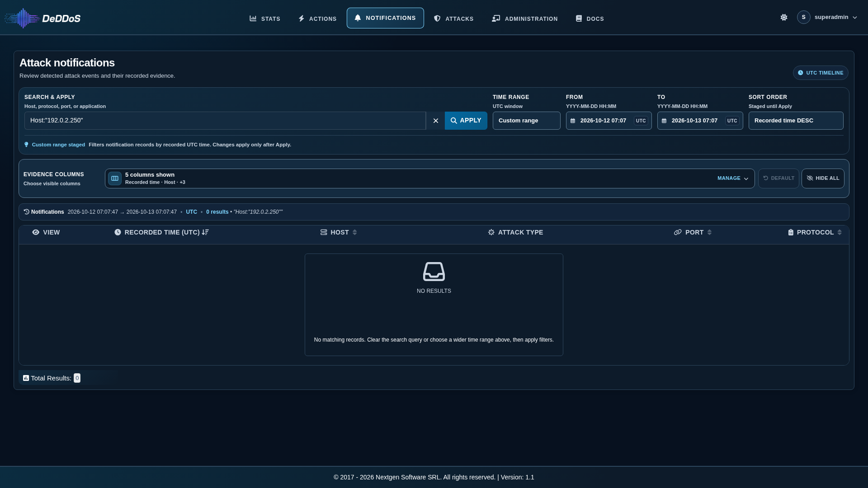Viewport: 868px width, 488px height.
Task: Click the Attack Type column header
Action: coord(515,232)
